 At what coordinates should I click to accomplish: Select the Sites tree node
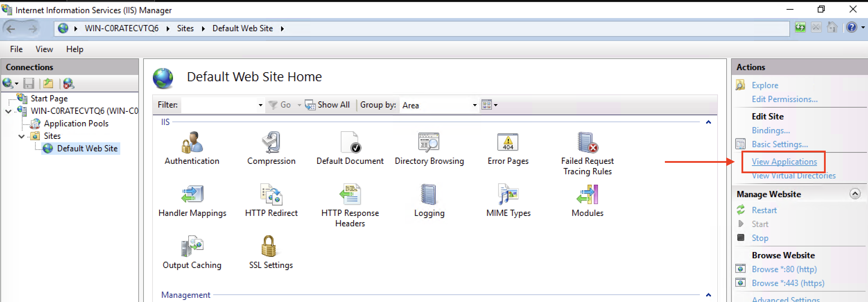point(52,136)
